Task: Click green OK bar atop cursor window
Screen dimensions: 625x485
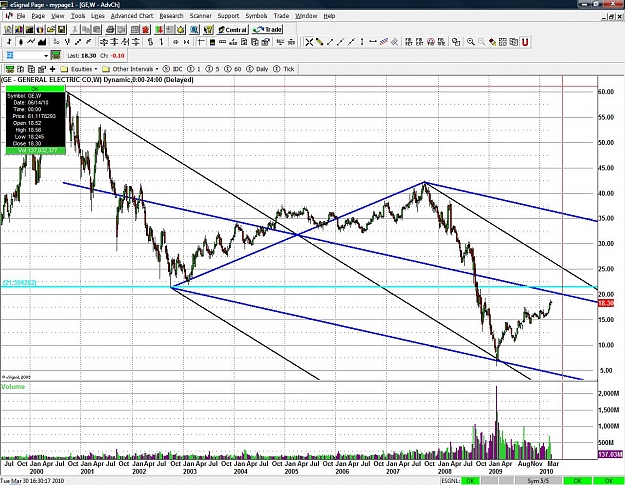Action: [x=35, y=89]
